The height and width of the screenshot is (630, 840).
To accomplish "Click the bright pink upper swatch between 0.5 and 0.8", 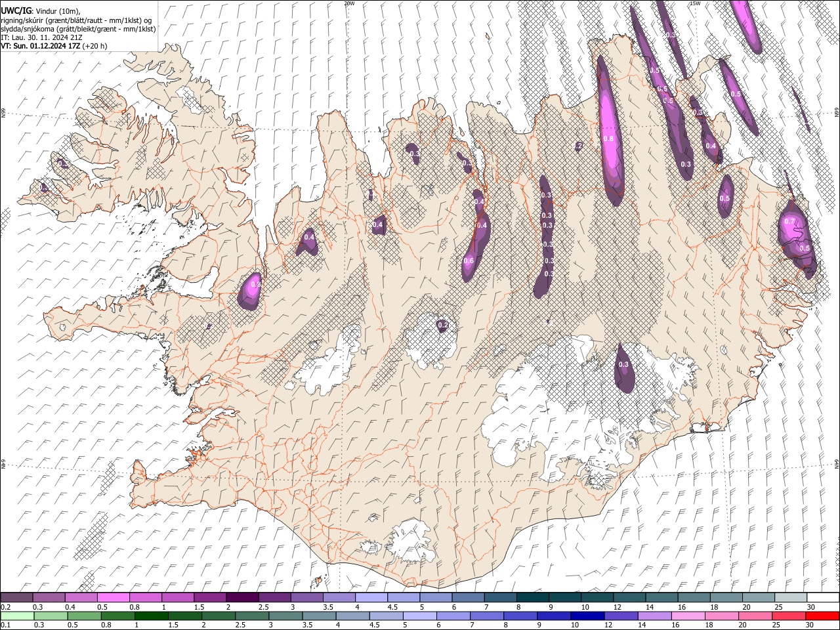I will (x=114, y=598).
